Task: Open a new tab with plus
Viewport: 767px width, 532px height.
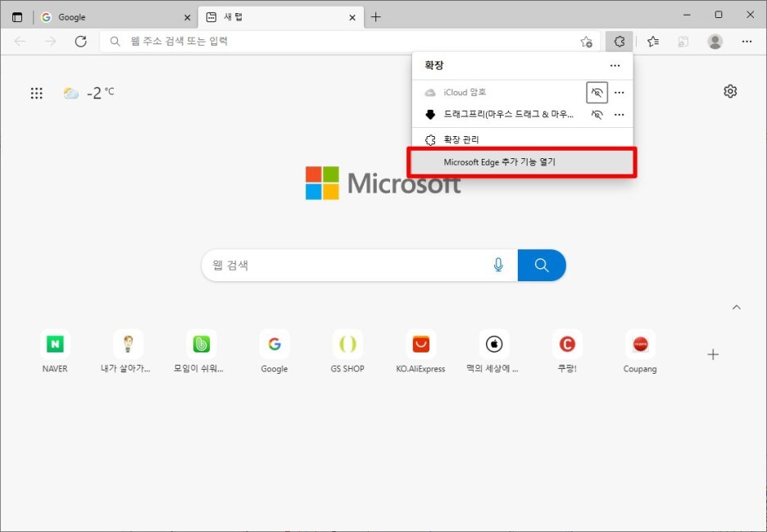Action: coord(375,17)
